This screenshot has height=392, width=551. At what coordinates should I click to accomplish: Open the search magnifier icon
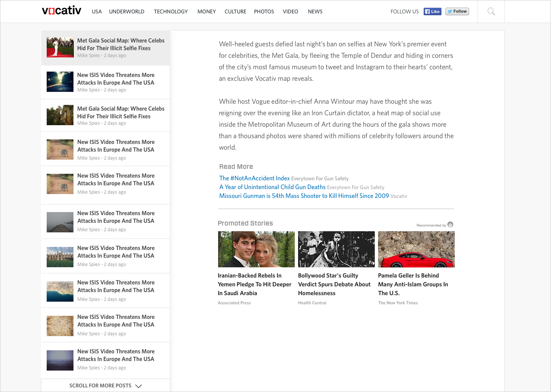(491, 11)
